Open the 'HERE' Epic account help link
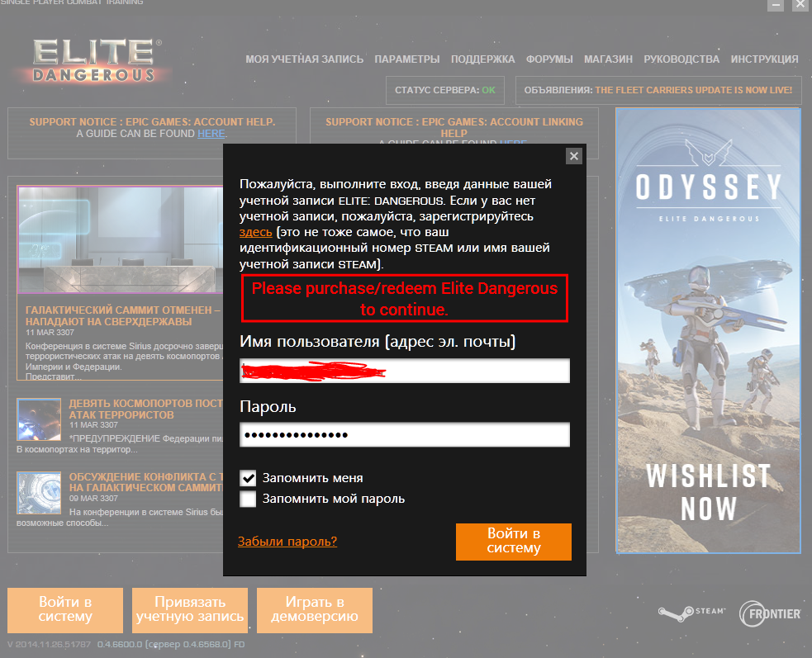The height and width of the screenshot is (658, 812). point(211,134)
